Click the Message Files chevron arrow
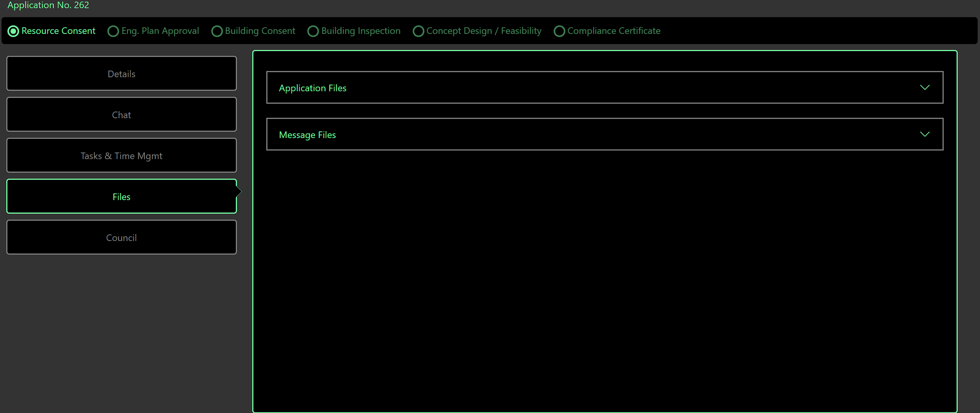The width and height of the screenshot is (980, 413). point(925,134)
